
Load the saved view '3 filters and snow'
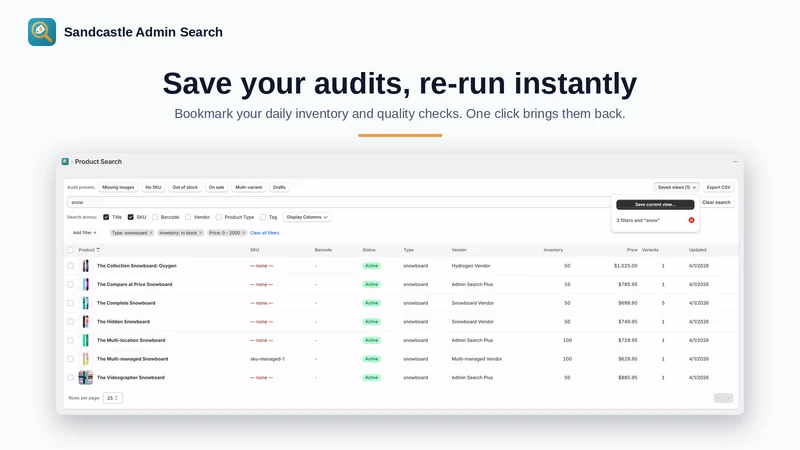pyautogui.click(x=638, y=220)
